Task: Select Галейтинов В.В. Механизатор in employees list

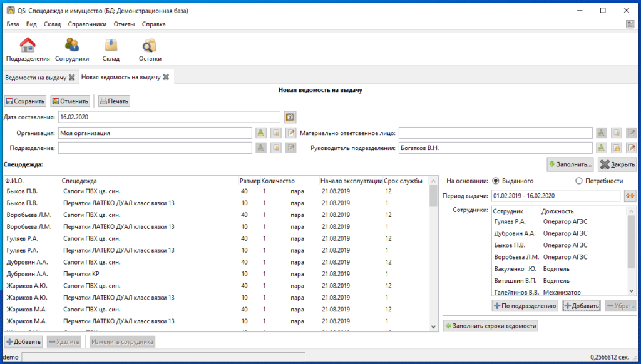Action: point(560,293)
